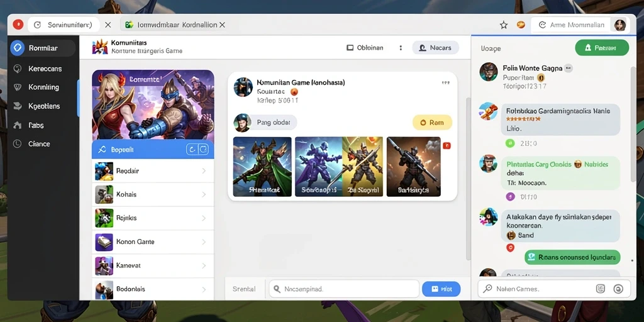
Task: Select the Ronmitar item in left sidebar
Action: coord(43,48)
